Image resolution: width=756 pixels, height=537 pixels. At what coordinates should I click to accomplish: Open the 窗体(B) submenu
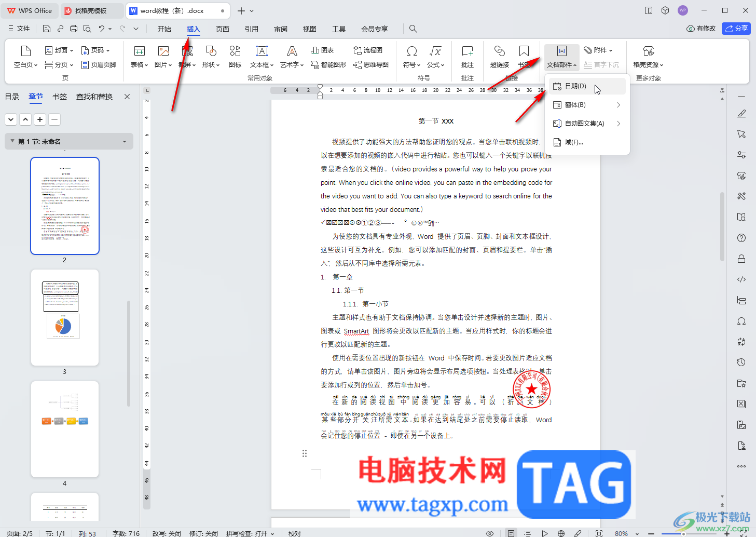(x=587, y=105)
